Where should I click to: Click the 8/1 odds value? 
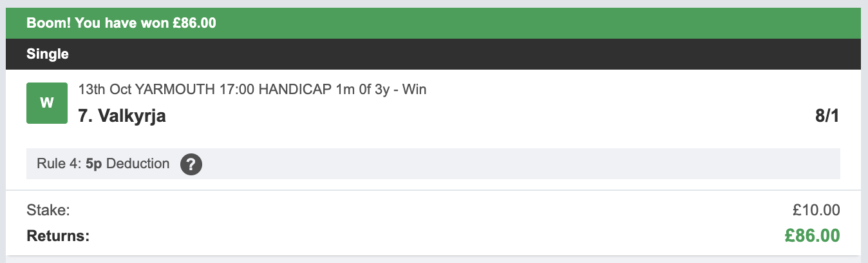tap(827, 117)
